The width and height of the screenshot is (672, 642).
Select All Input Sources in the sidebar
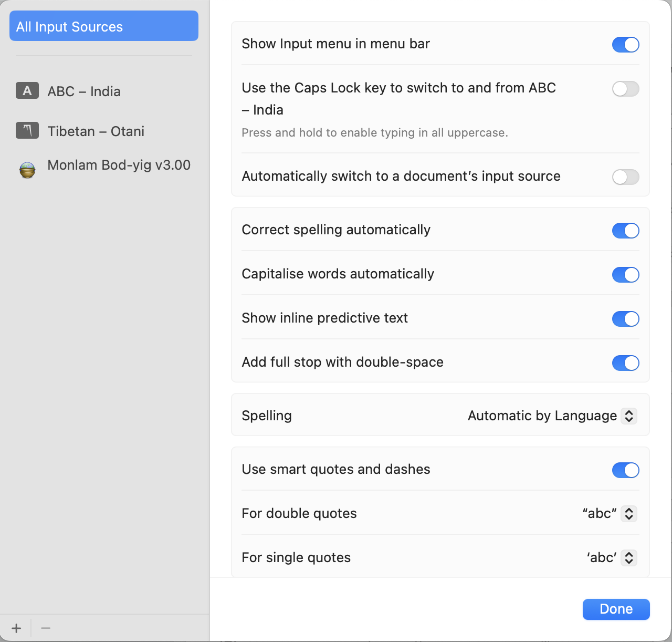click(103, 26)
